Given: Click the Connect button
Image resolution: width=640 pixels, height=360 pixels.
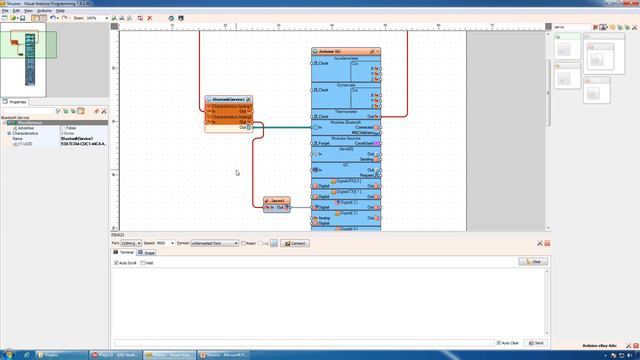Looking at the screenshot, I should [x=295, y=243].
